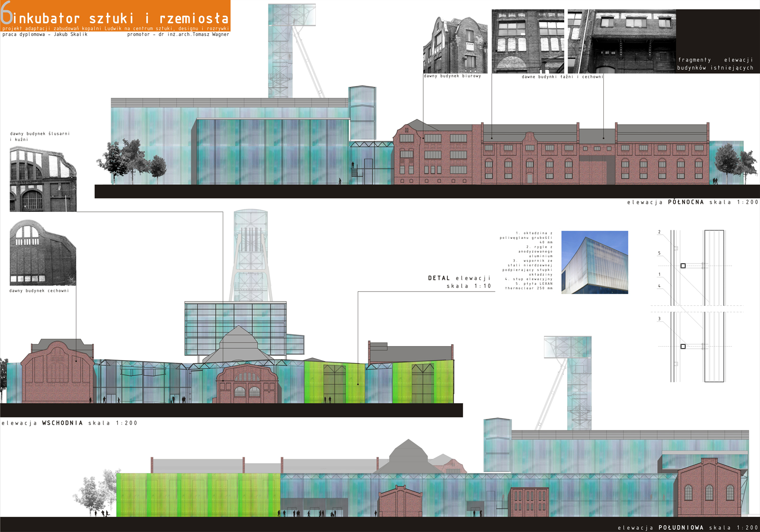Open the polycarbonate facade photo with blue sky

coord(594,262)
